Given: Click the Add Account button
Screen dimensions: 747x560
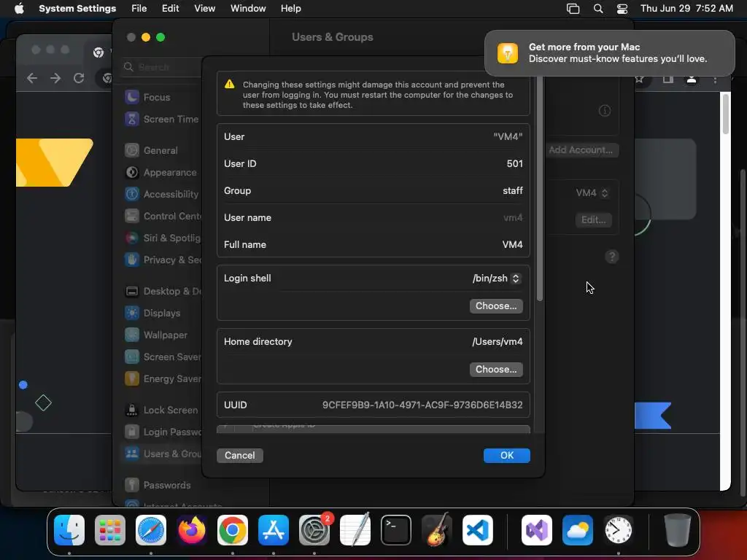Looking at the screenshot, I should (581, 150).
